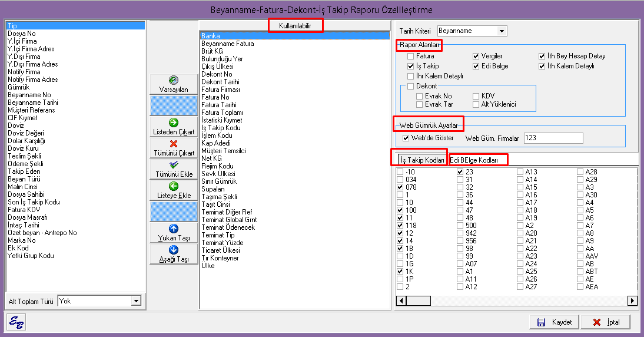Click the horizontal scrollbar thumb under codes
644x337 pixels.
point(419,301)
